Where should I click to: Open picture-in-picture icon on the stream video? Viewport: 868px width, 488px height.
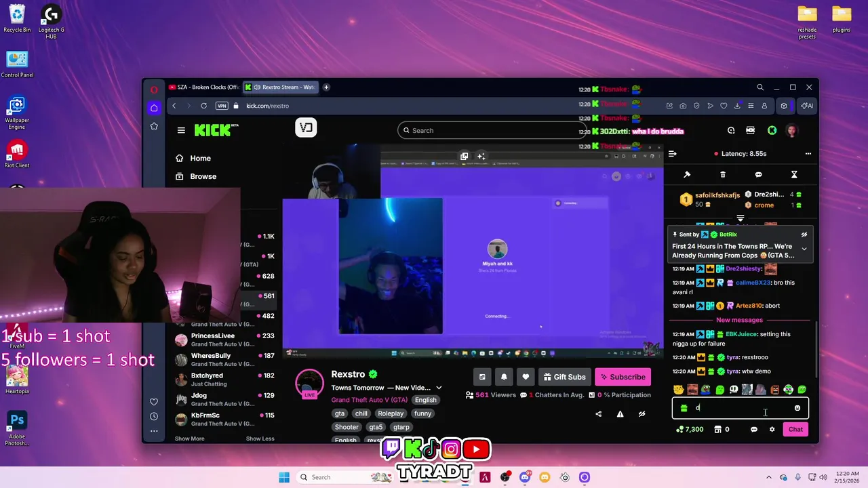click(465, 156)
